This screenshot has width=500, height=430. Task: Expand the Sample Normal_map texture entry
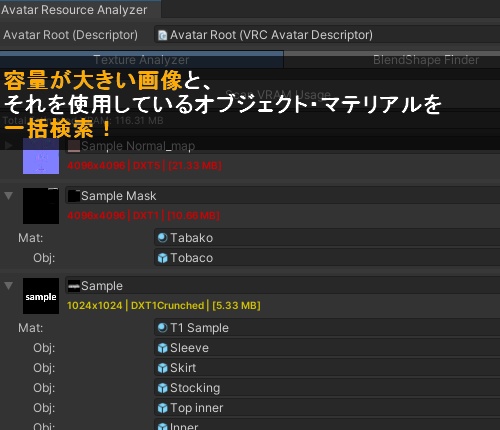[x=9, y=145]
